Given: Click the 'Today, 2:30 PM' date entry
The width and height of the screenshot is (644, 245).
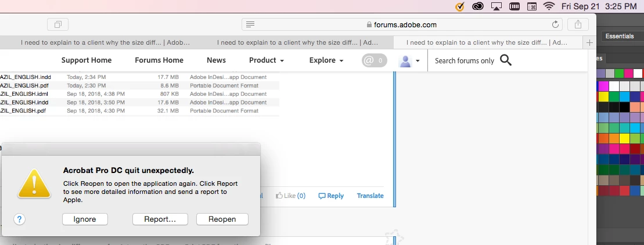Looking at the screenshot, I should pos(87,85).
